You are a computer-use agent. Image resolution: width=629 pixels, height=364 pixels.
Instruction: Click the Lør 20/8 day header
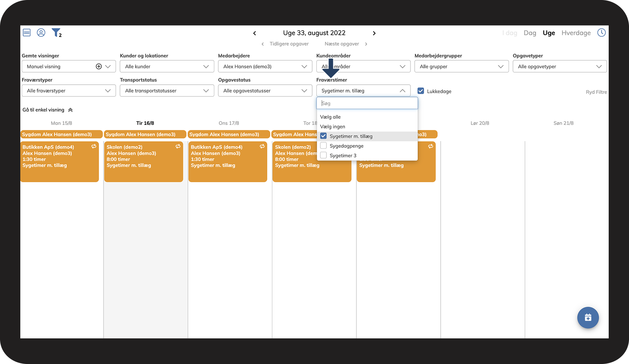480,123
